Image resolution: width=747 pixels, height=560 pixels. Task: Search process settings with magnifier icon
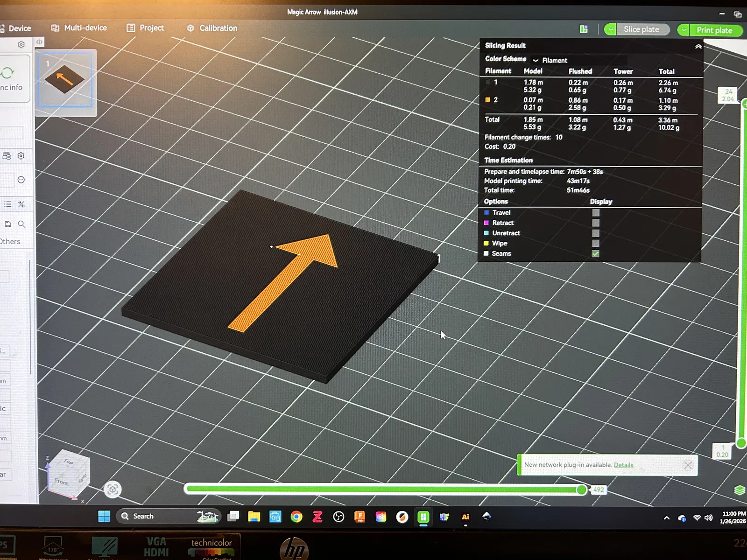[x=21, y=224]
